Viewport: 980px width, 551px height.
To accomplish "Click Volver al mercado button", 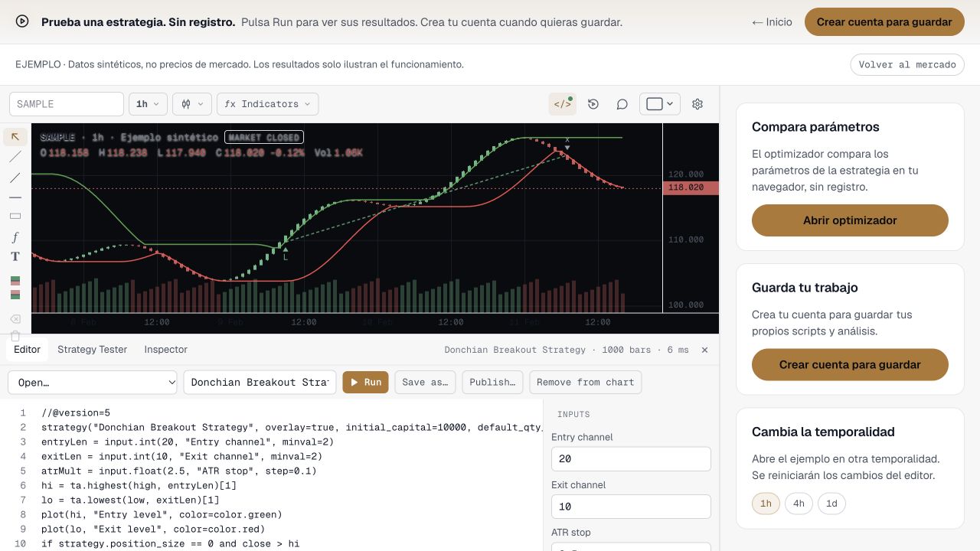I will (907, 64).
